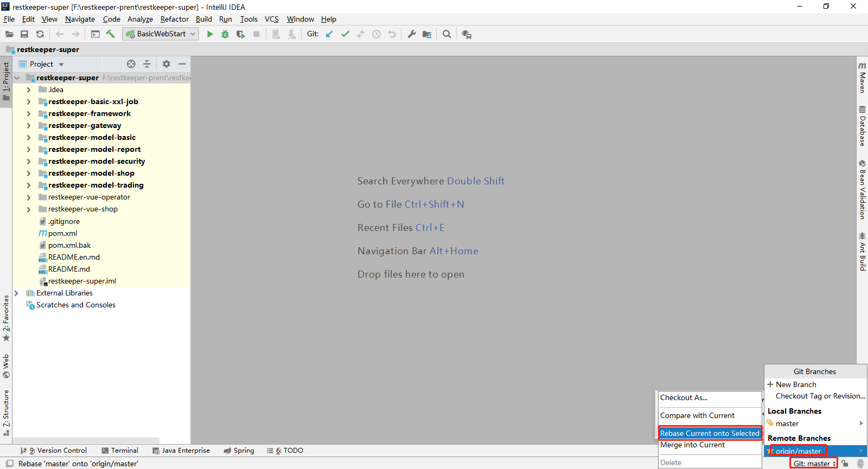Collapse the restkeeper-super root node
This screenshot has height=469, width=868.
17,78
